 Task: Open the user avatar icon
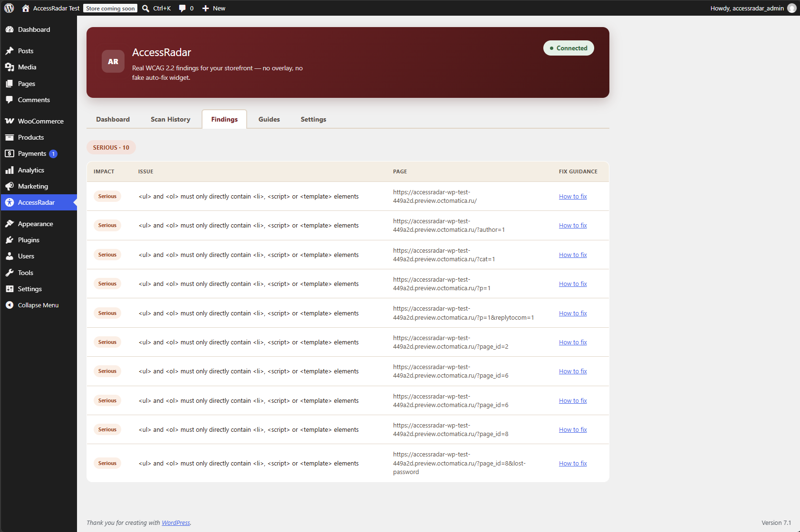791,8
